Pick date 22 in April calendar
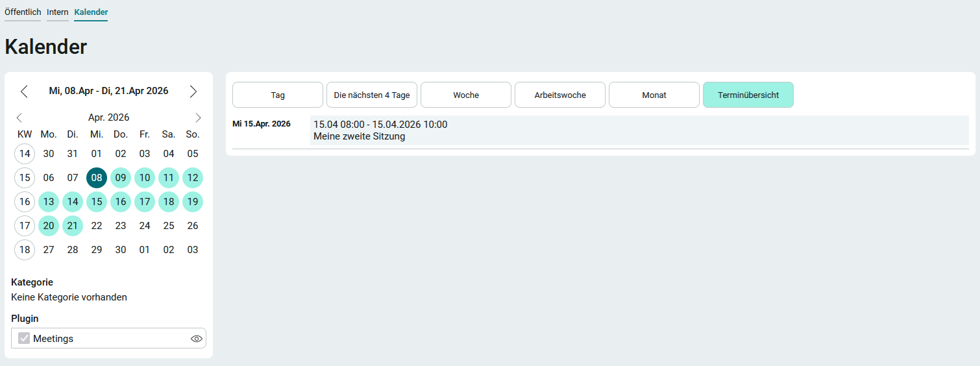This screenshot has height=366, width=980. tap(97, 226)
